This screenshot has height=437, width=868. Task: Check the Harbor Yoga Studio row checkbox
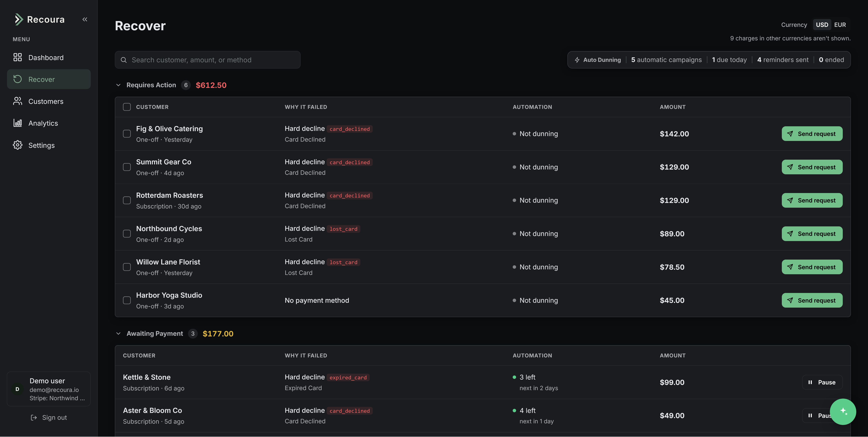[127, 300]
